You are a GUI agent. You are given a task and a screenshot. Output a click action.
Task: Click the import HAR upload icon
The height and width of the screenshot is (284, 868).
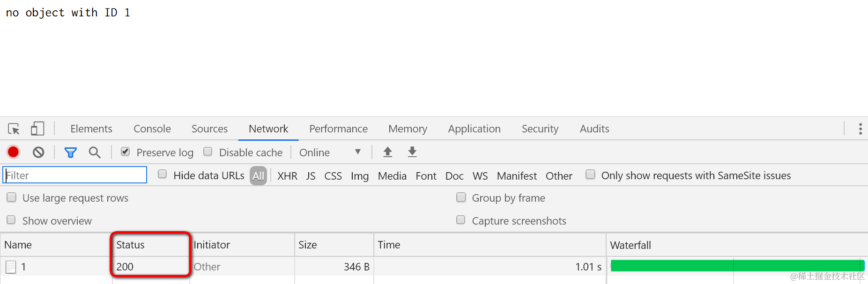(387, 152)
